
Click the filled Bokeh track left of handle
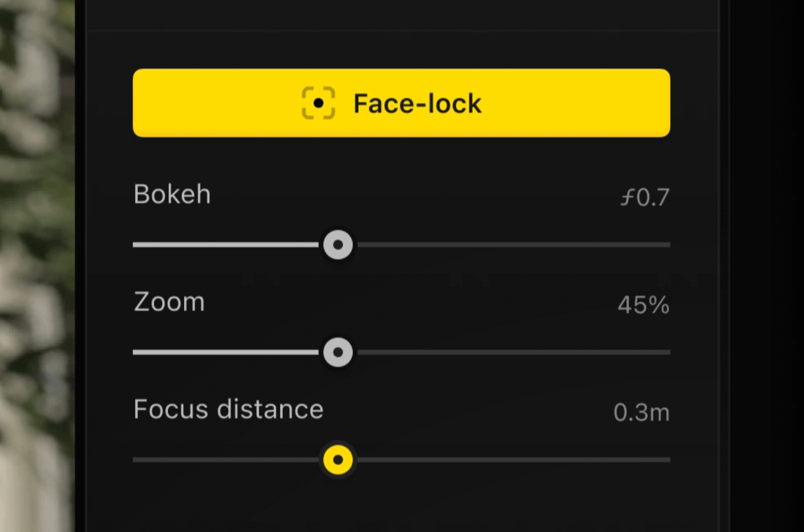(224, 245)
